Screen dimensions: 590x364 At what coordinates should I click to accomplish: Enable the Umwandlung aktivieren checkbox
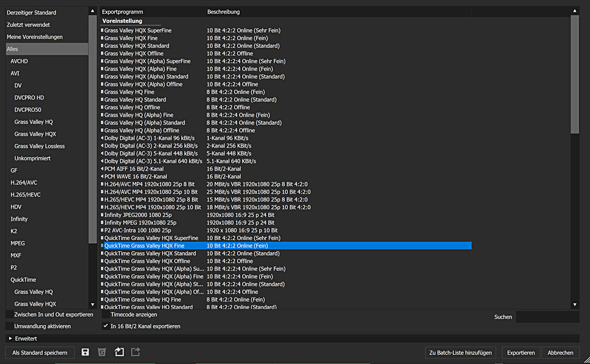pos(9,326)
